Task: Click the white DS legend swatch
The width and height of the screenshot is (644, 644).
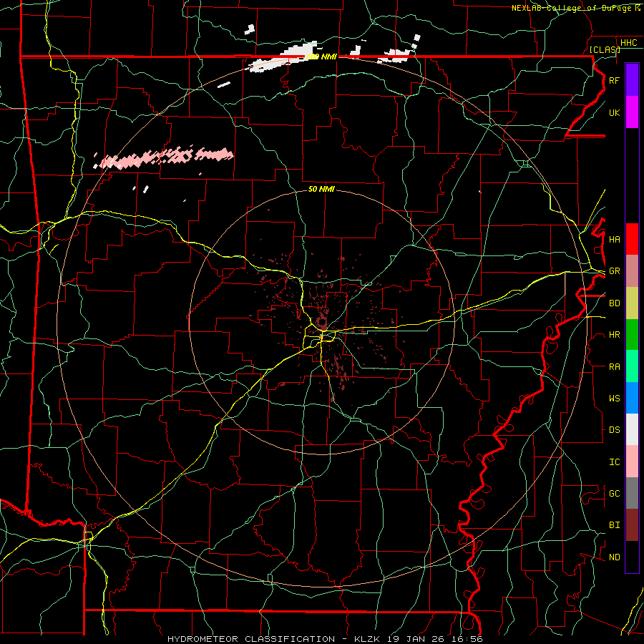Action: pyautogui.click(x=632, y=429)
